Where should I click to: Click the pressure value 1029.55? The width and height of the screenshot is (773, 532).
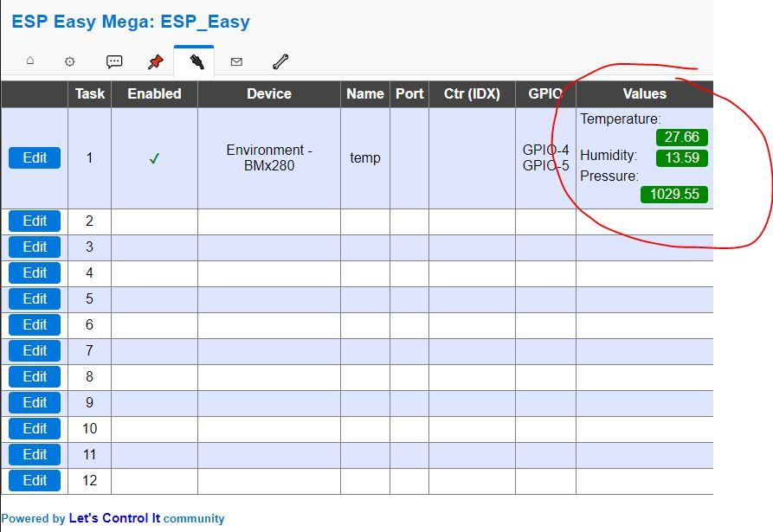tap(674, 194)
